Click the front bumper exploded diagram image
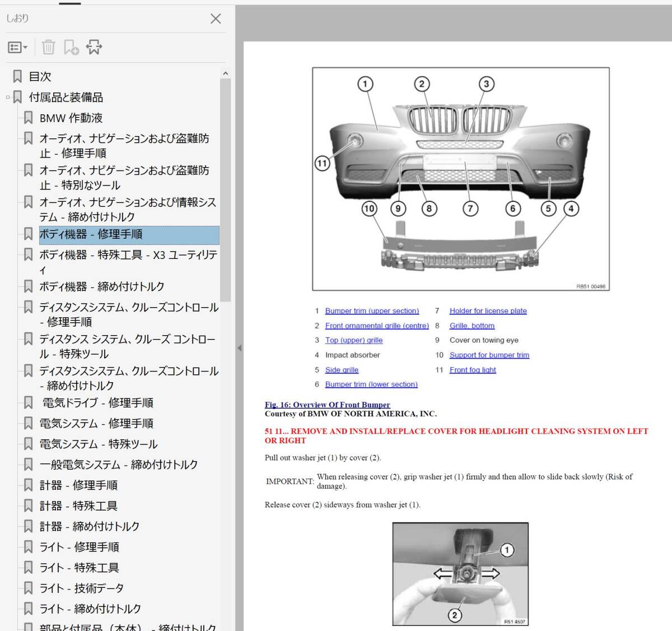This screenshot has width=672, height=631. click(460, 179)
